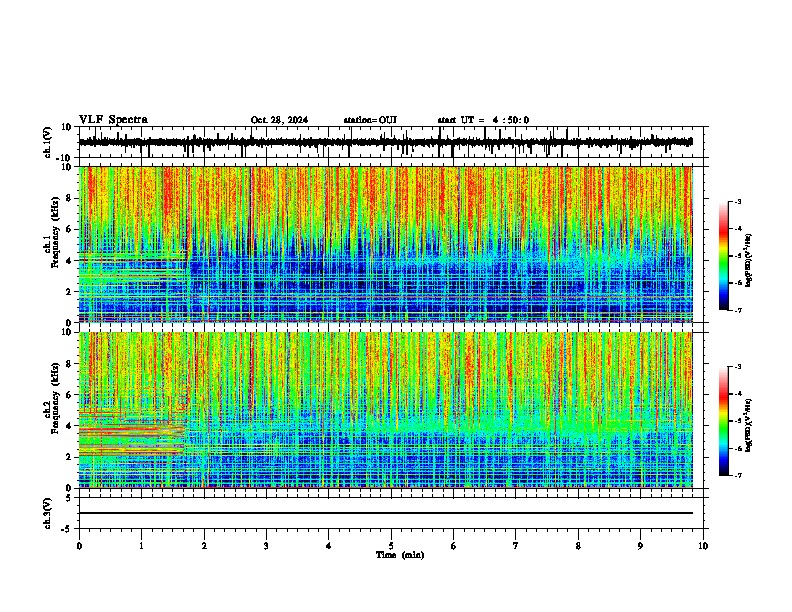This screenshot has height=612, width=792.
Task: Click time axis tick label '2'
Action: click(x=204, y=546)
